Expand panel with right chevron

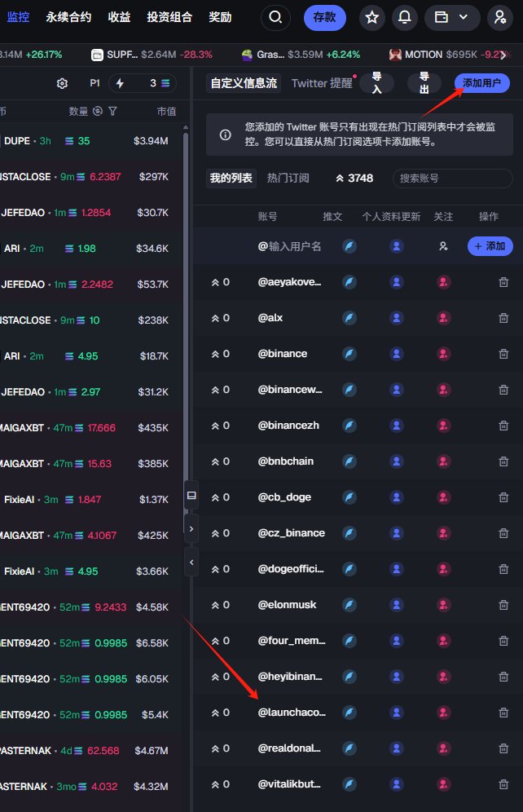[191, 529]
